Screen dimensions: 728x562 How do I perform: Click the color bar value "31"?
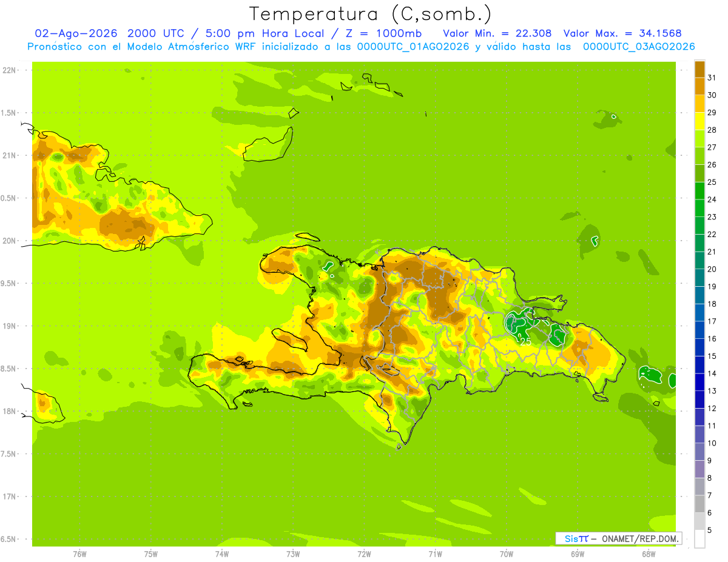click(x=712, y=77)
